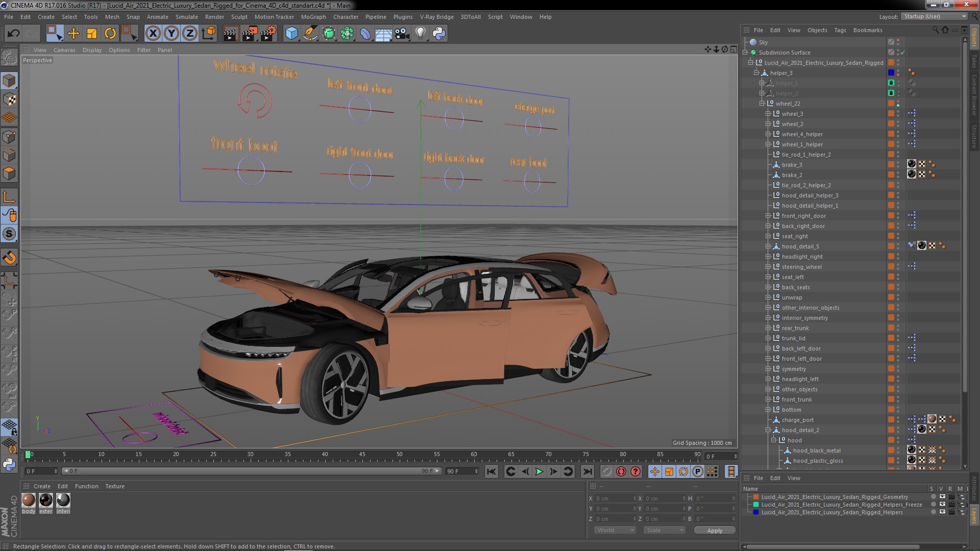Switch to the Takes side tab
The image size is (980, 551).
pos(974,61)
